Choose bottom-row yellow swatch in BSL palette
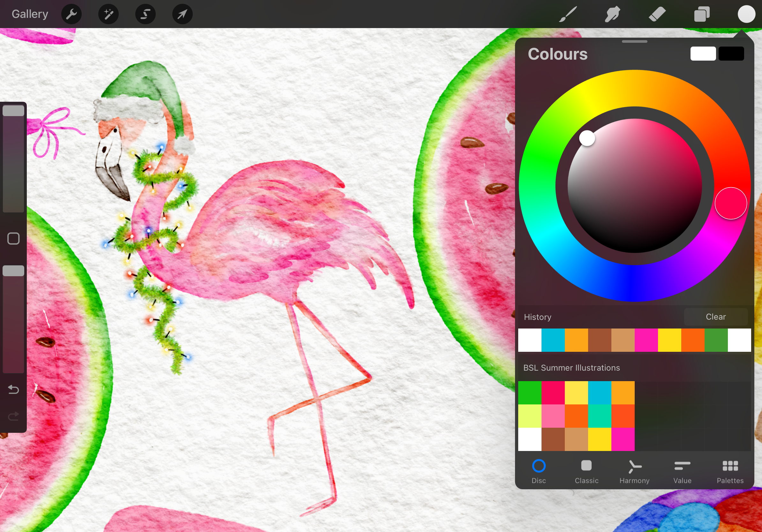The height and width of the screenshot is (532, 762). point(600,439)
